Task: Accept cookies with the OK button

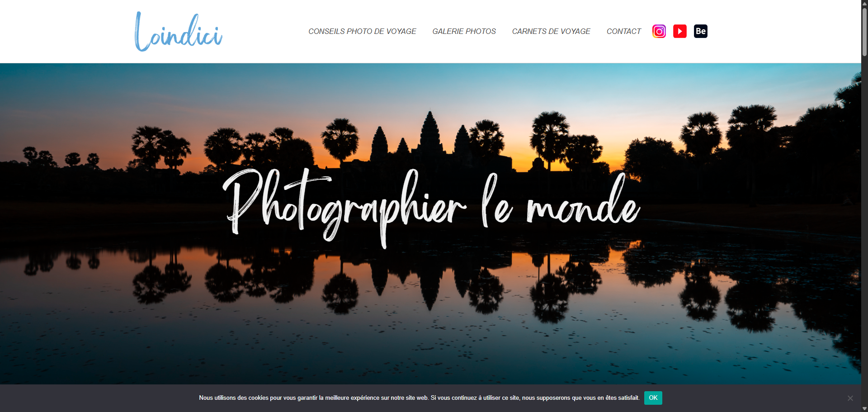Action: tap(653, 398)
